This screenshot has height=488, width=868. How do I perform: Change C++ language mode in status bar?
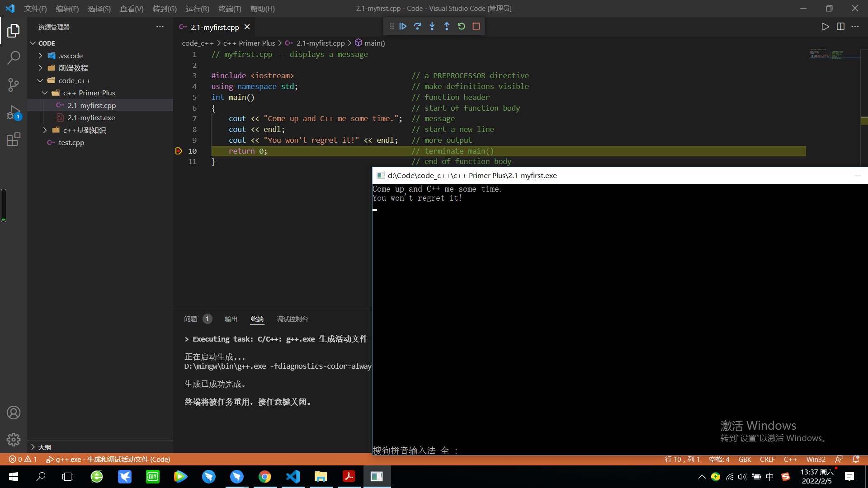[x=790, y=459]
